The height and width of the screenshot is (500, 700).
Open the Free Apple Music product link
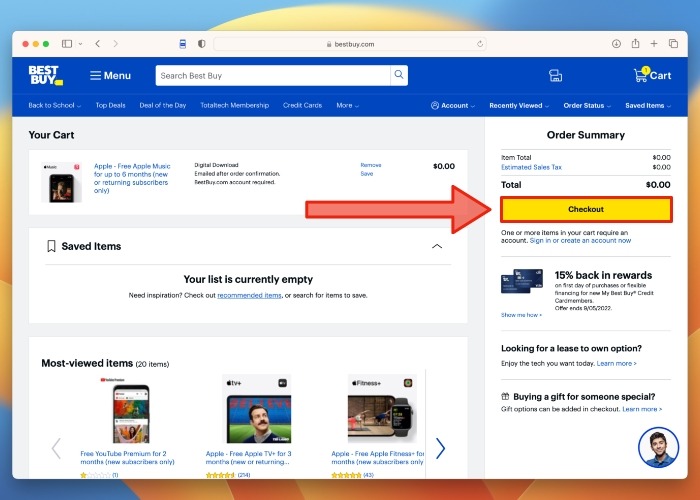point(132,178)
